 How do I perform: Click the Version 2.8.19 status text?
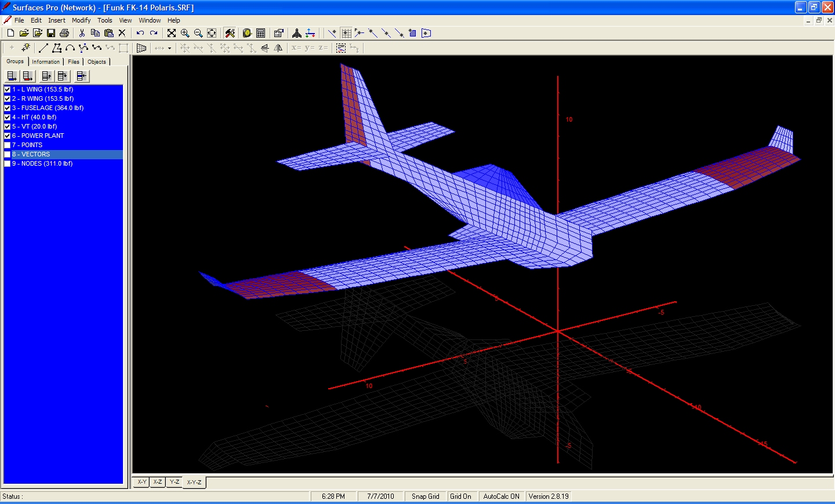[x=549, y=496]
